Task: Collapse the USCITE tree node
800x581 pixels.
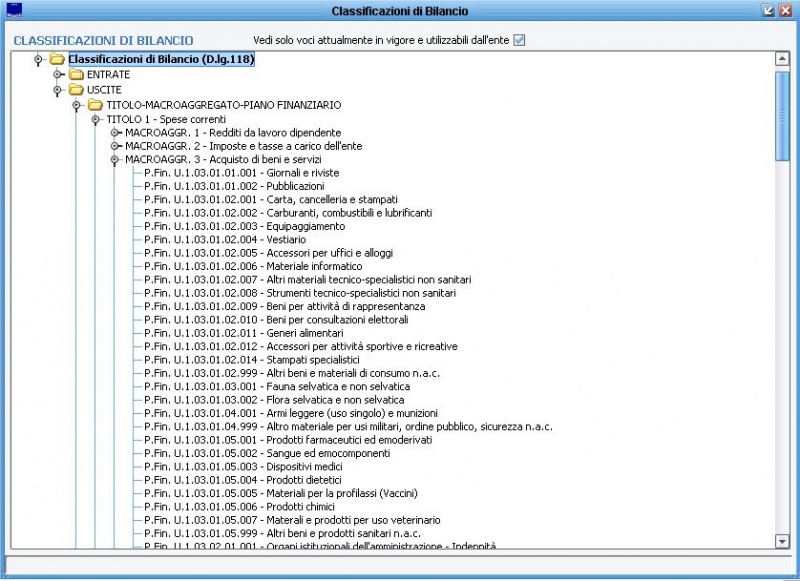Action: (x=57, y=90)
